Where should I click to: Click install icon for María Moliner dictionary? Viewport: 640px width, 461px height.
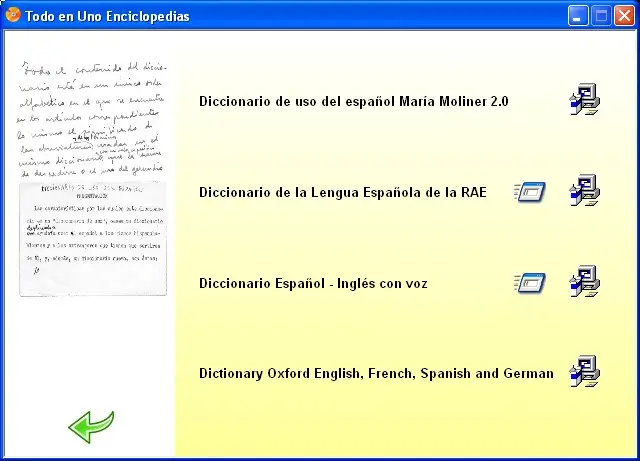click(584, 99)
